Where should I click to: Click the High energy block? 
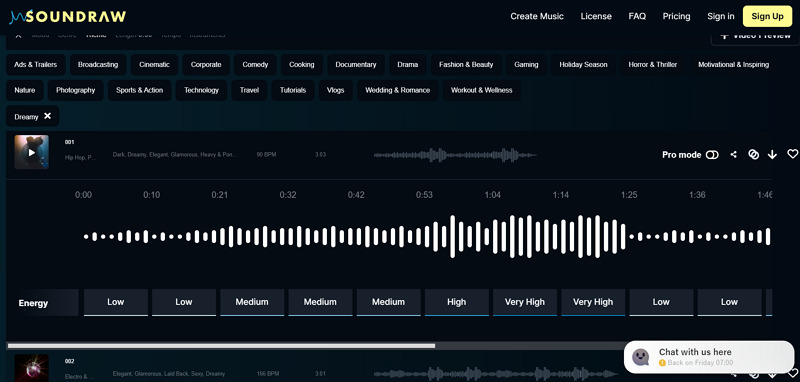pyautogui.click(x=457, y=302)
